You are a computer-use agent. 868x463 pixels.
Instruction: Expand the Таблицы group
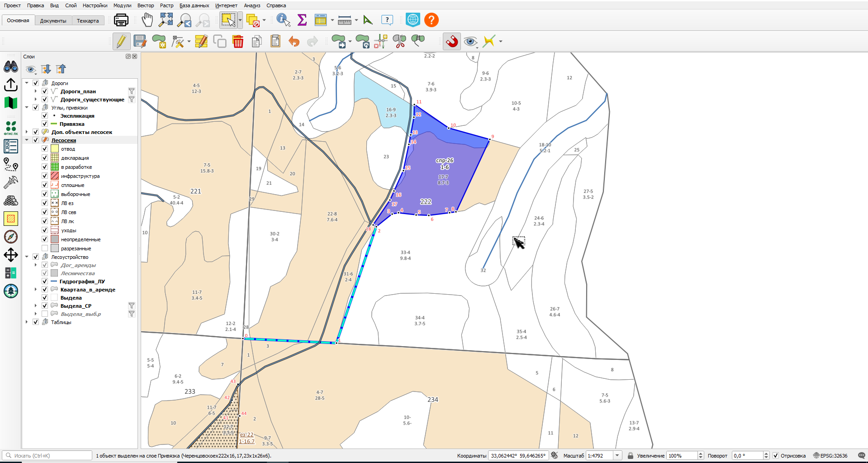[27, 322]
